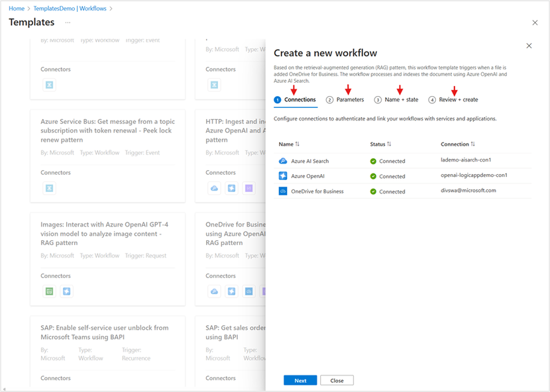Click the Azure AI Search connector icon
The image size is (550, 392).
[x=283, y=161]
